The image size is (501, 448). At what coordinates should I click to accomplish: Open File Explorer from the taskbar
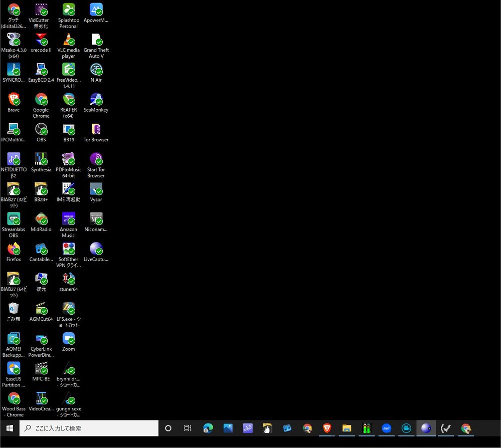pyautogui.click(x=347, y=428)
